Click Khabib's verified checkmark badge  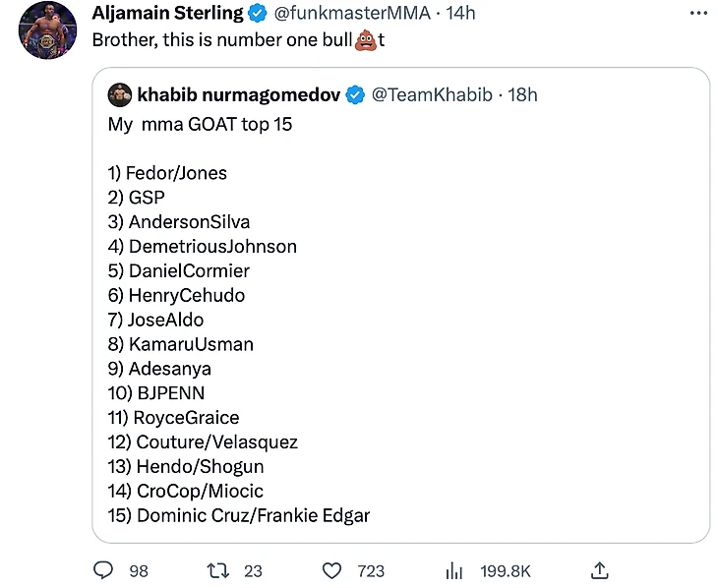(355, 95)
